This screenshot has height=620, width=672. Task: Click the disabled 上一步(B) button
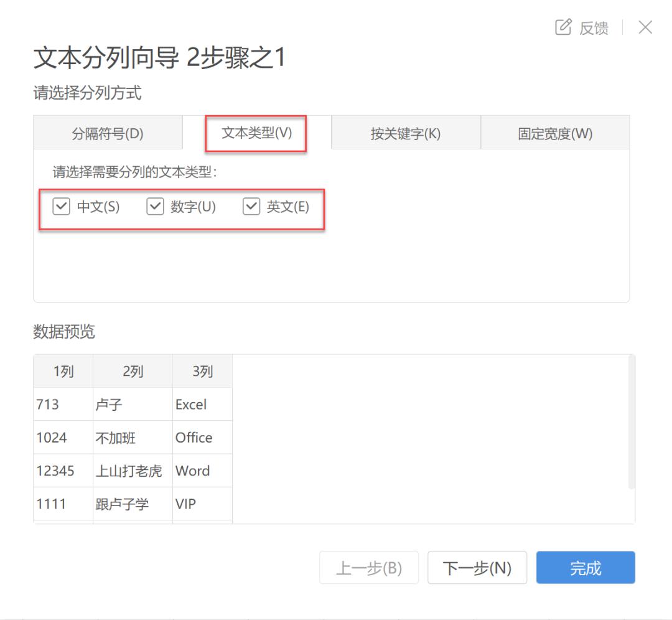click(x=368, y=567)
